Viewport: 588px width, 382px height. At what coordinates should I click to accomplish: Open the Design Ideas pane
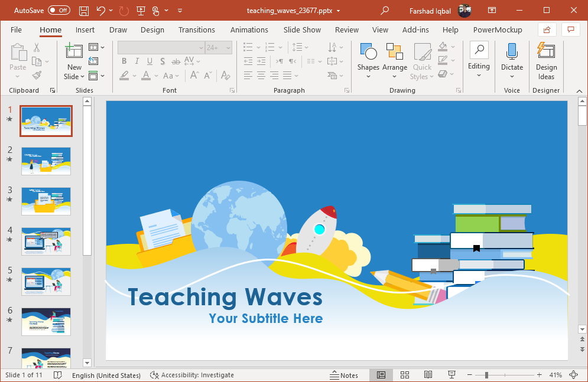[x=546, y=52]
